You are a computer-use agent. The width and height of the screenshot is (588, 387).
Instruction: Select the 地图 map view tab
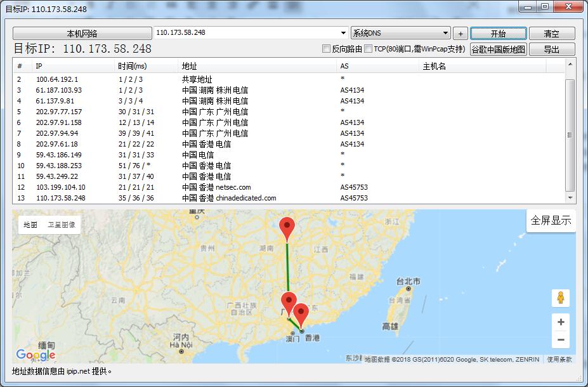pyautogui.click(x=30, y=225)
